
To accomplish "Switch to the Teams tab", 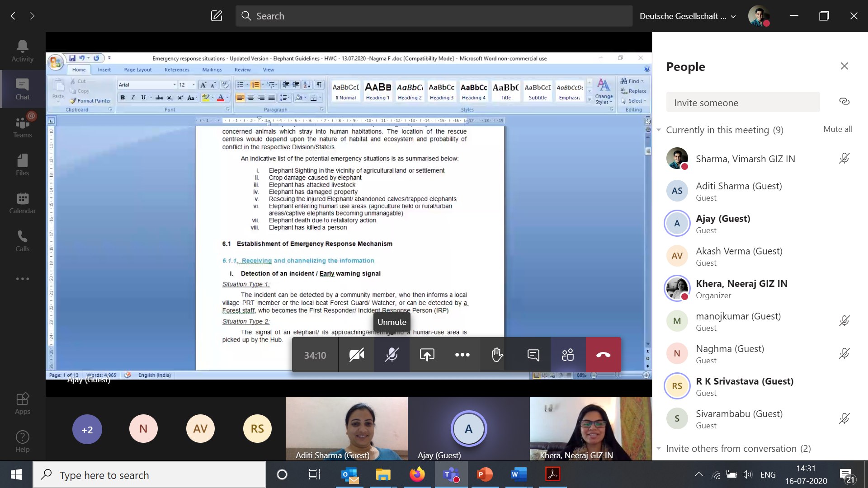I will (22, 127).
